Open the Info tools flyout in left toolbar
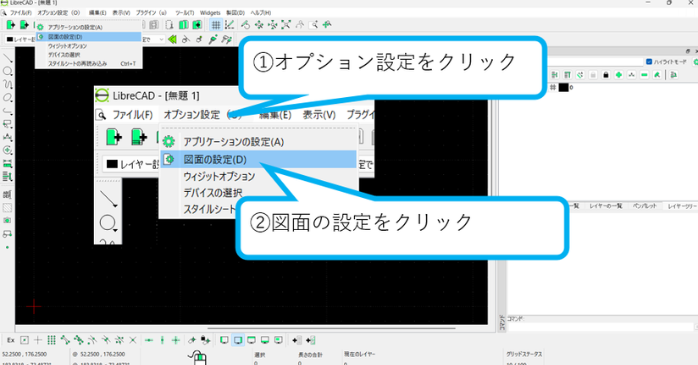Viewport: 698px width, 365px height. click(8, 163)
